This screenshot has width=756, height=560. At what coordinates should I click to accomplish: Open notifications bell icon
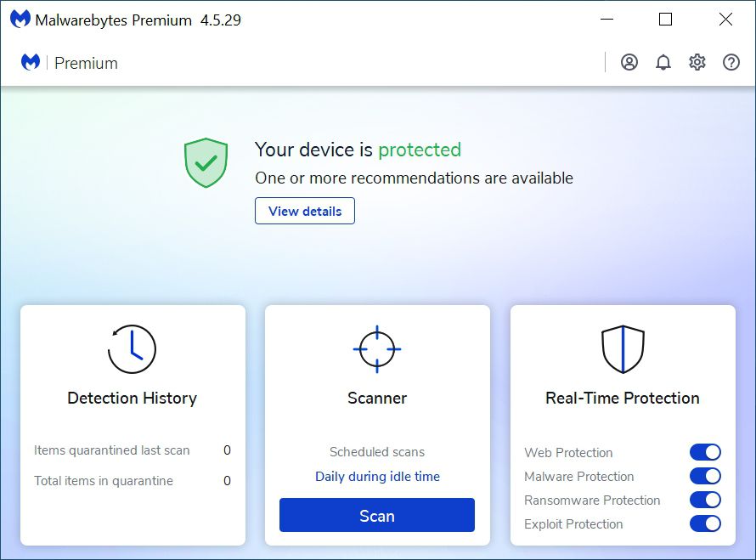(x=663, y=62)
